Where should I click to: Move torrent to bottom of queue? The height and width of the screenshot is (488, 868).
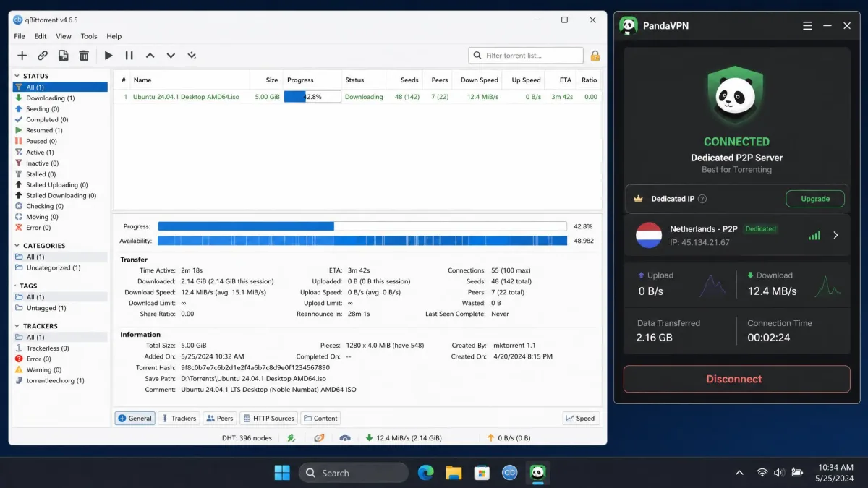click(192, 56)
